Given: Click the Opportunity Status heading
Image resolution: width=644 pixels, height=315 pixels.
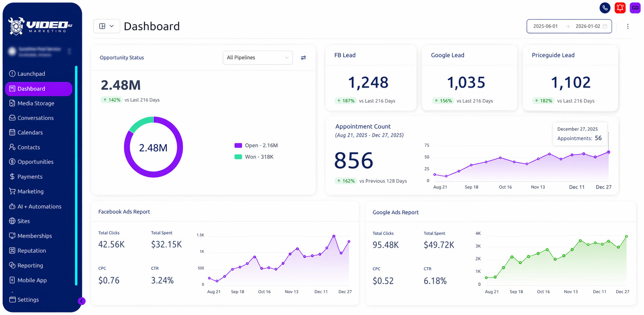Looking at the screenshot, I should (x=122, y=57).
